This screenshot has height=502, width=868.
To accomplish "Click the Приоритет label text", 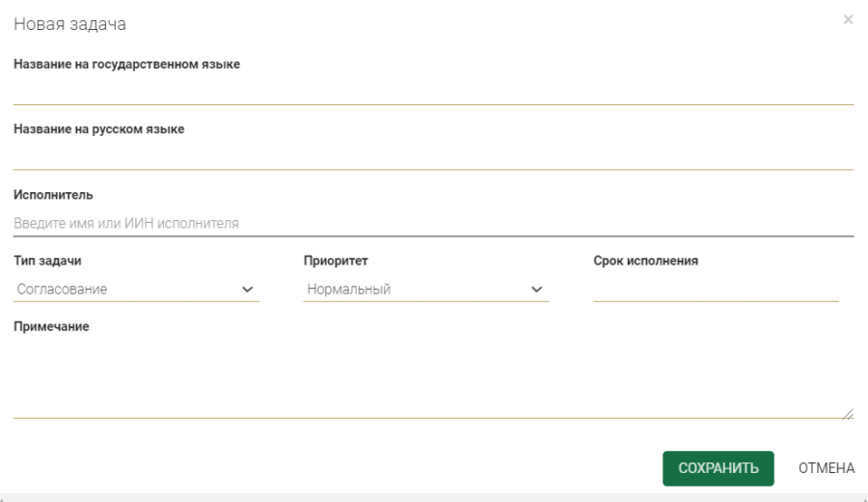I will tap(336, 261).
